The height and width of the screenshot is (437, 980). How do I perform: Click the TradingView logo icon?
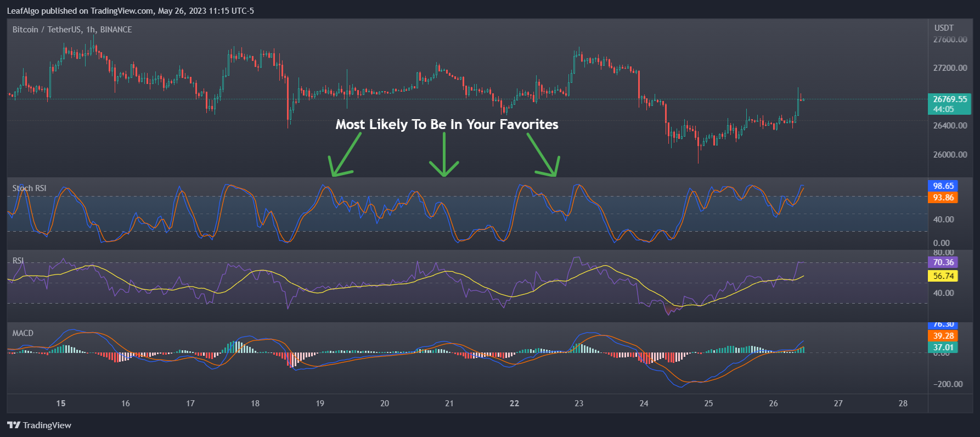[14, 425]
